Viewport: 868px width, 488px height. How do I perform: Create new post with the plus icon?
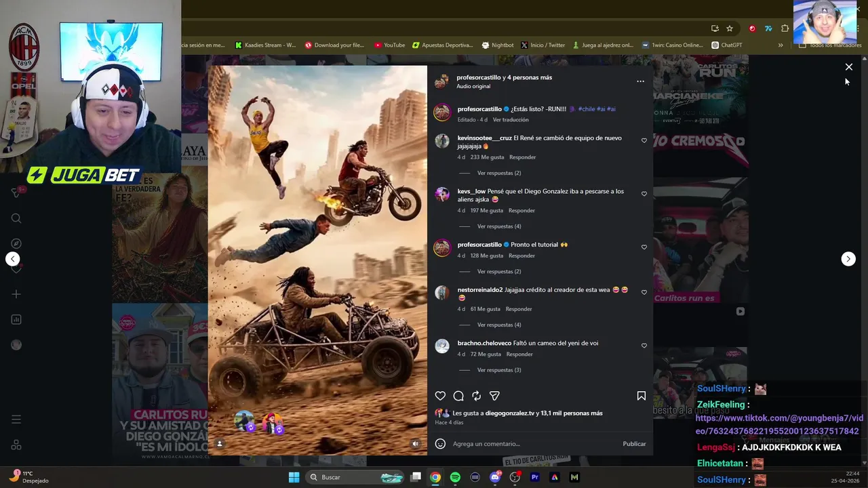(16, 294)
